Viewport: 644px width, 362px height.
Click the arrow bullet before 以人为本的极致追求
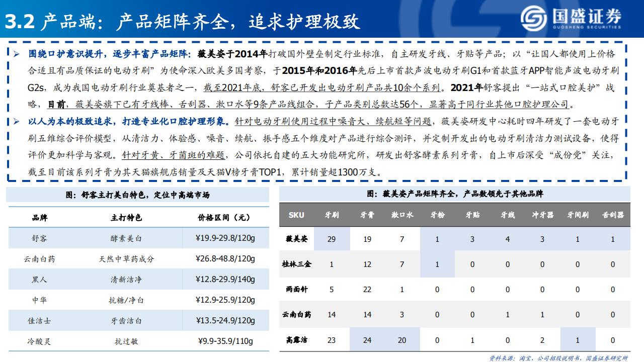[x=17, y=122]
